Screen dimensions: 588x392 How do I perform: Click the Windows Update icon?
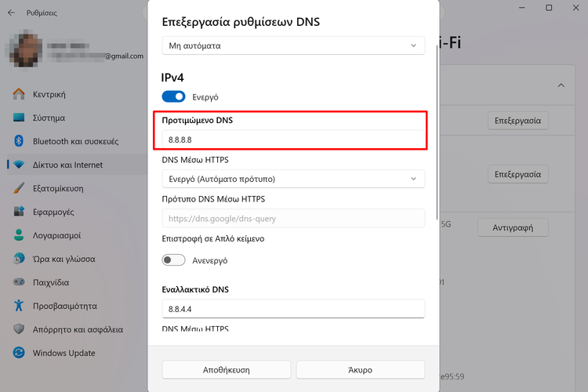pyautogui.click(x=20, y=353)
